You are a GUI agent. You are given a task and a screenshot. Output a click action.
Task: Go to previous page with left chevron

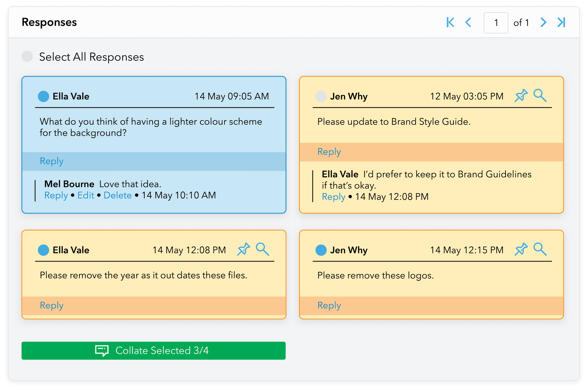(x=468, y=22)
